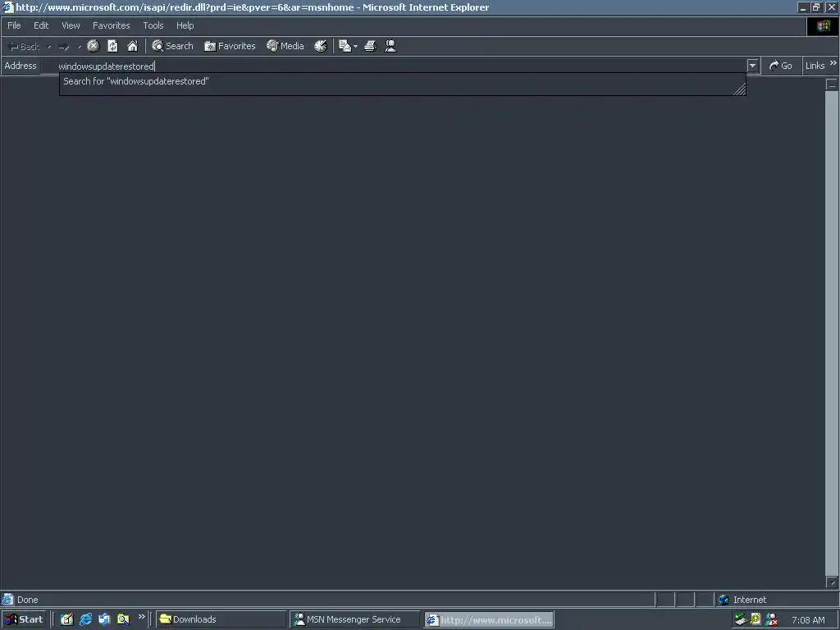The height and width of the screenshot is (630, 840).
Task: Click the second system tray icon
Action: (756, 619)
